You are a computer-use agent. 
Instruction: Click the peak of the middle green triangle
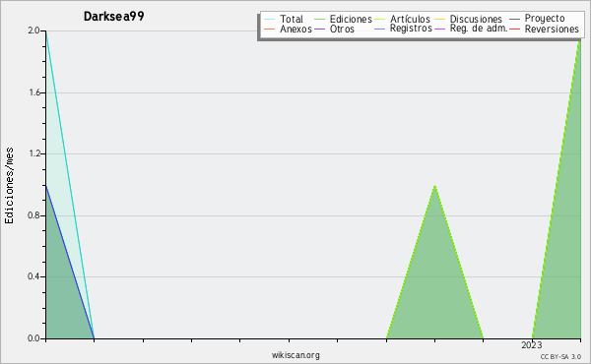[434, 186]
